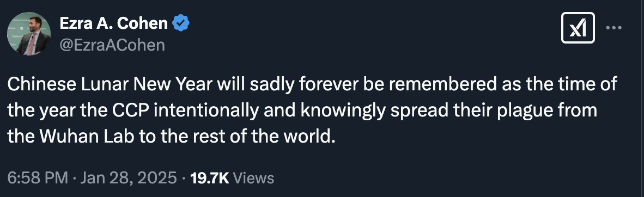
Task: Visit the @EzraACohen handle link
Action: 112,45
